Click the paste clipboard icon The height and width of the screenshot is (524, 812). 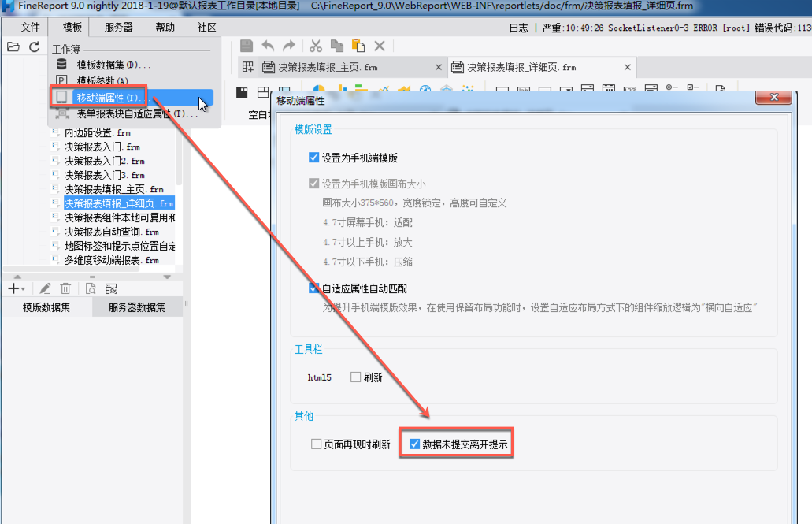click(x=358, y=46)
